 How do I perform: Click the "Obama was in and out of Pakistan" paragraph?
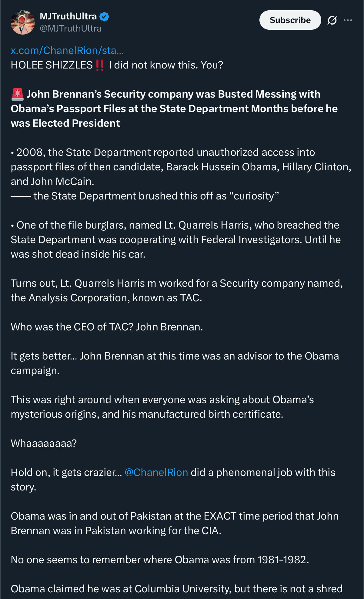point(175,523)
